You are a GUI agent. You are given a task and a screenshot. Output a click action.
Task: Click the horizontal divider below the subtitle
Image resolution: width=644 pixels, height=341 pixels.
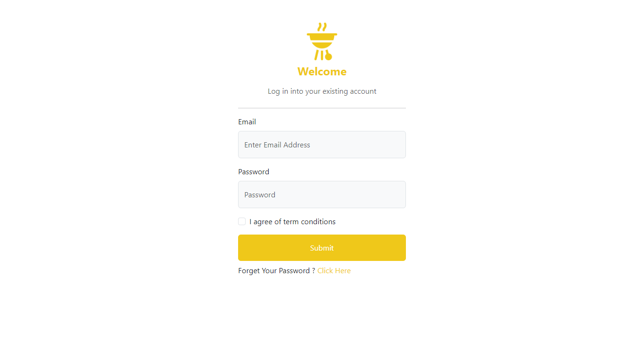pyautogui.click(x=322, y=107)
